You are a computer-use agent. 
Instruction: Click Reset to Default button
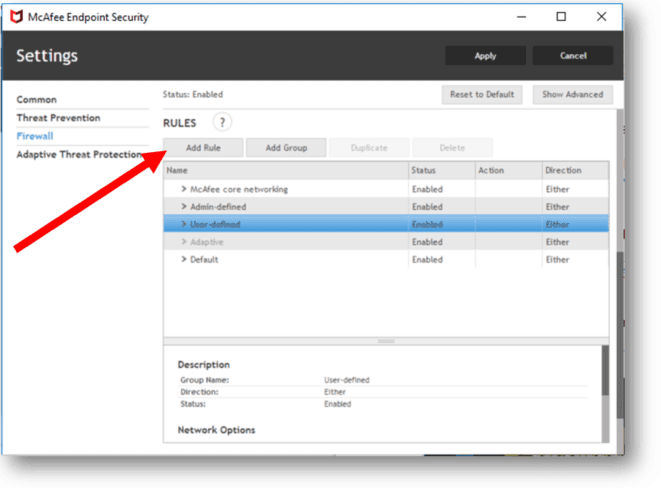coord(482,94)
